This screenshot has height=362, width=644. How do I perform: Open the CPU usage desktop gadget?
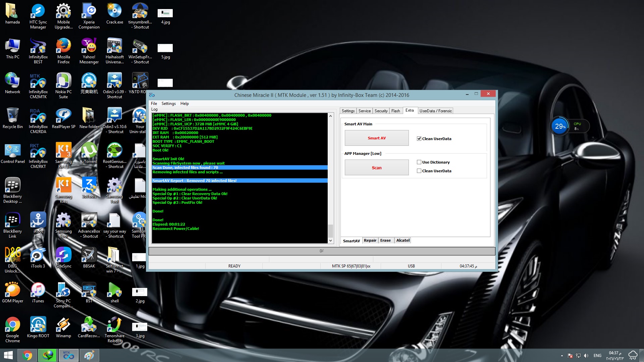(570, 126)
